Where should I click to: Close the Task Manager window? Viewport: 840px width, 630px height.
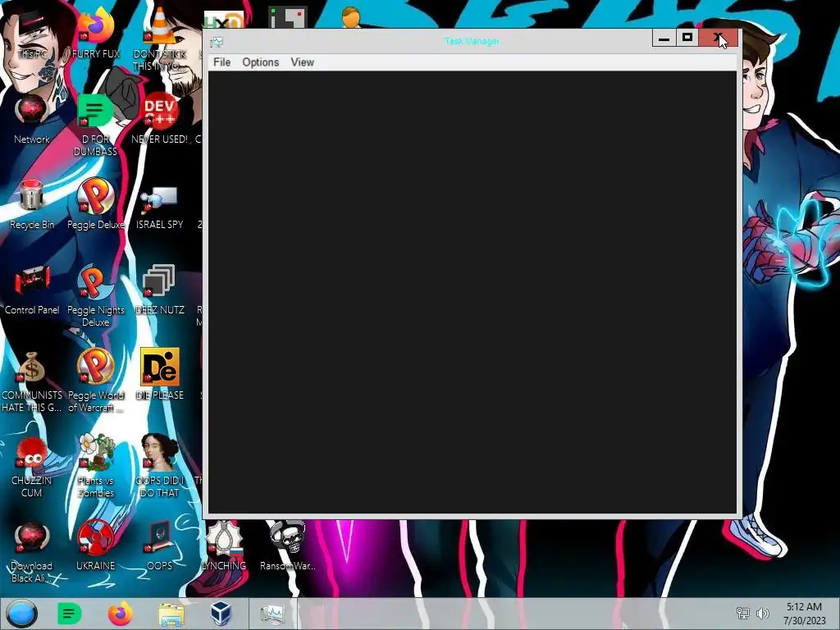718,38
